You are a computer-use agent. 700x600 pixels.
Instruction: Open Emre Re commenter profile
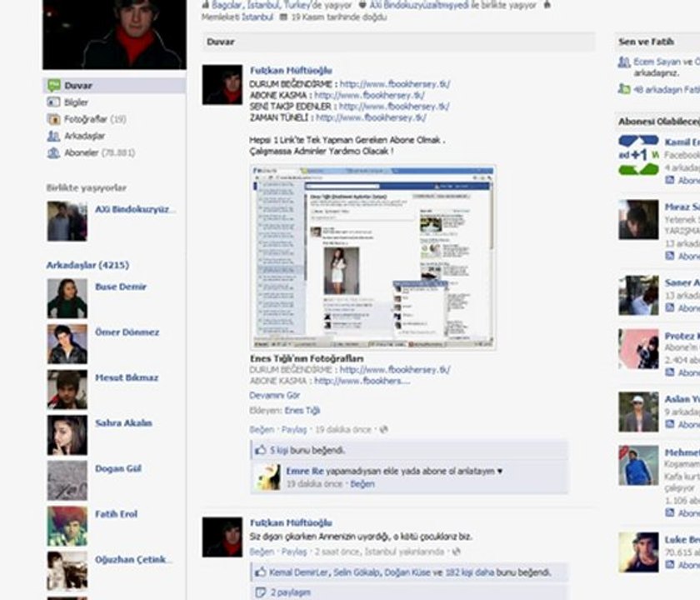(x=304, y=471)
